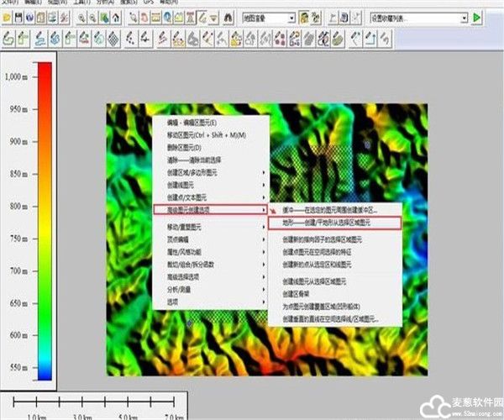Viewport: 504px width, 420px height.
Task: Choose 创建线图元从选择区域图元 submenu item
Action: coord(335,282)
